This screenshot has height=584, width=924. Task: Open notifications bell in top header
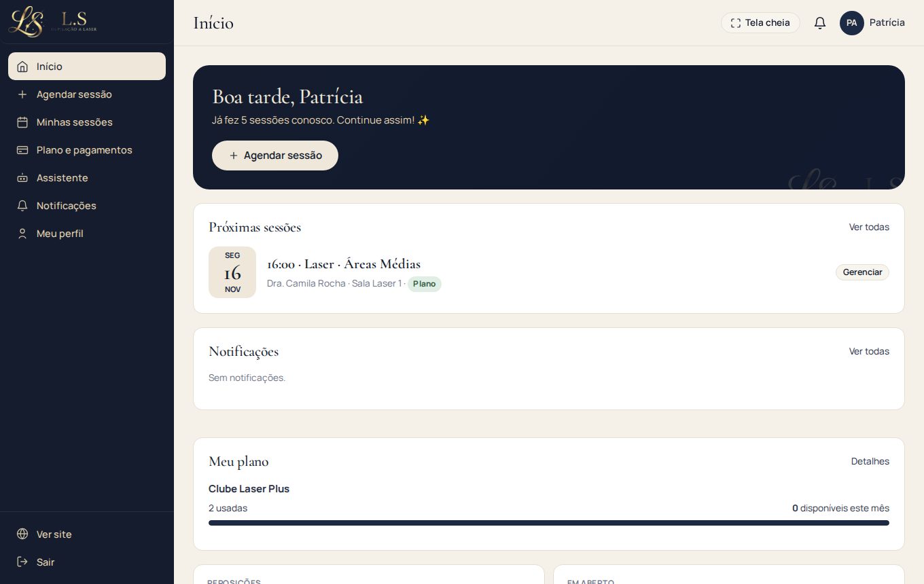coord(820,23)
